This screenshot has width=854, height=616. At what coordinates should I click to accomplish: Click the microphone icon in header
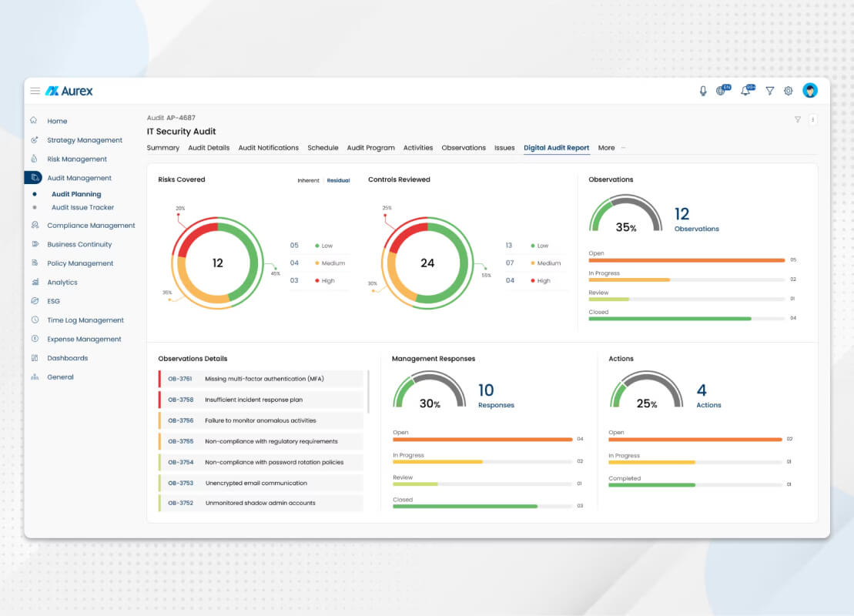click(703, 91)
